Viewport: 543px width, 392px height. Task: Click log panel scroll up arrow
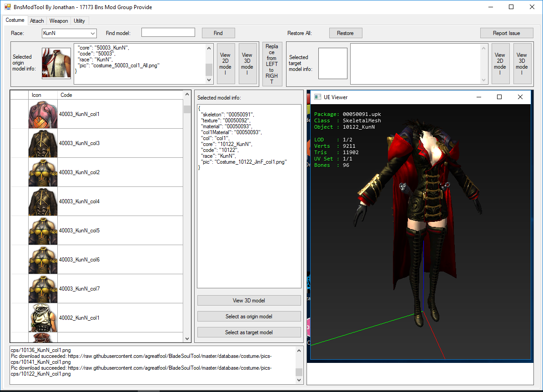299,351
